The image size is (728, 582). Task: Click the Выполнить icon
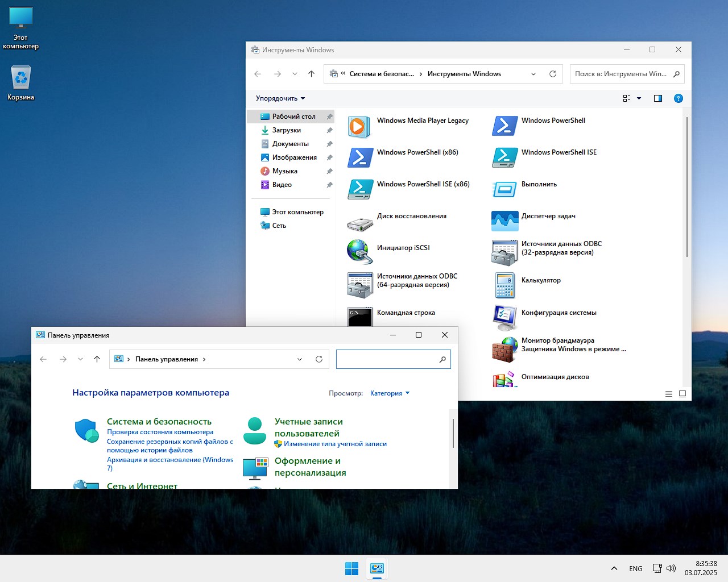(x=504, y=189)
